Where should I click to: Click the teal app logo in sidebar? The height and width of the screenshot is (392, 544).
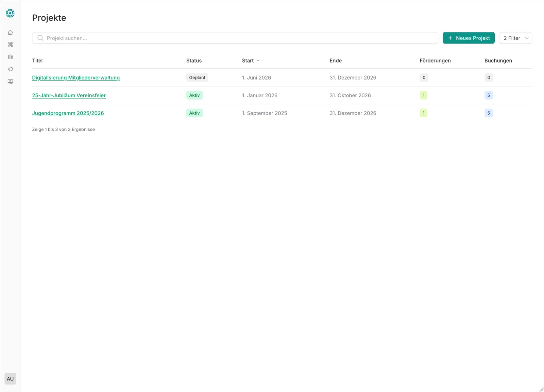tap(10, 13)
